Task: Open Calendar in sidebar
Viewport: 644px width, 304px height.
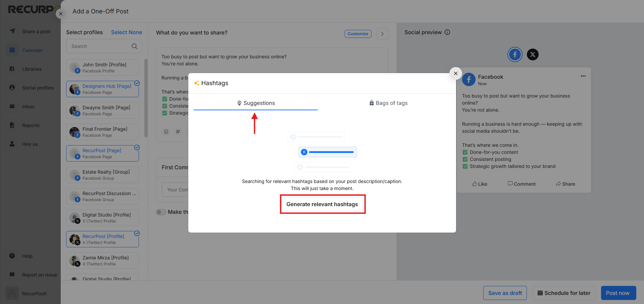Action: [x=32, y=50]
